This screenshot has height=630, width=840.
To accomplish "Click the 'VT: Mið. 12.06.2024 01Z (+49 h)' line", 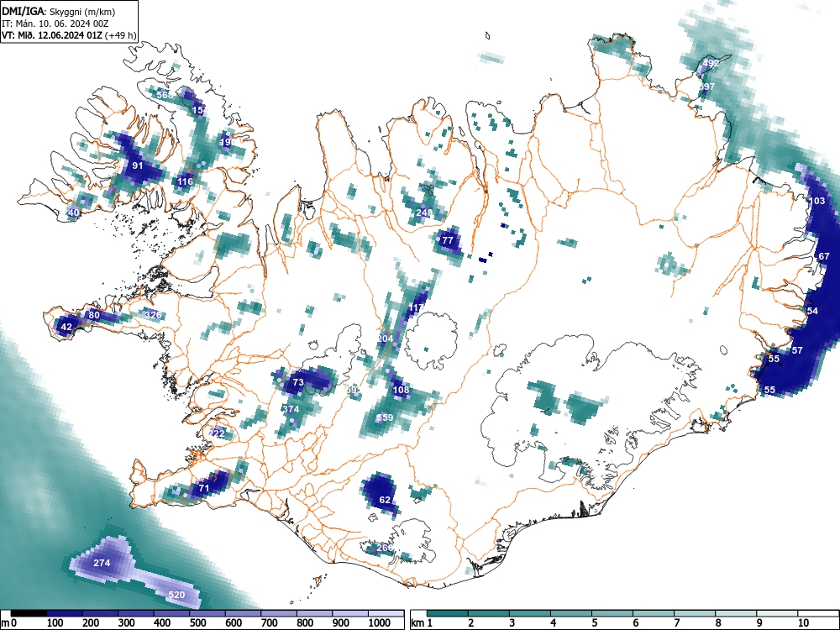I will point(69,35).
